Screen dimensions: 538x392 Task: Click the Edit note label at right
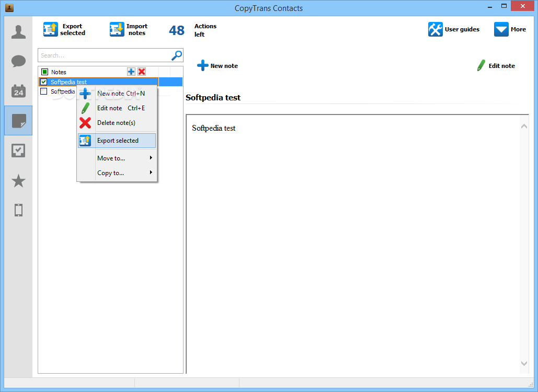point(501,66)
